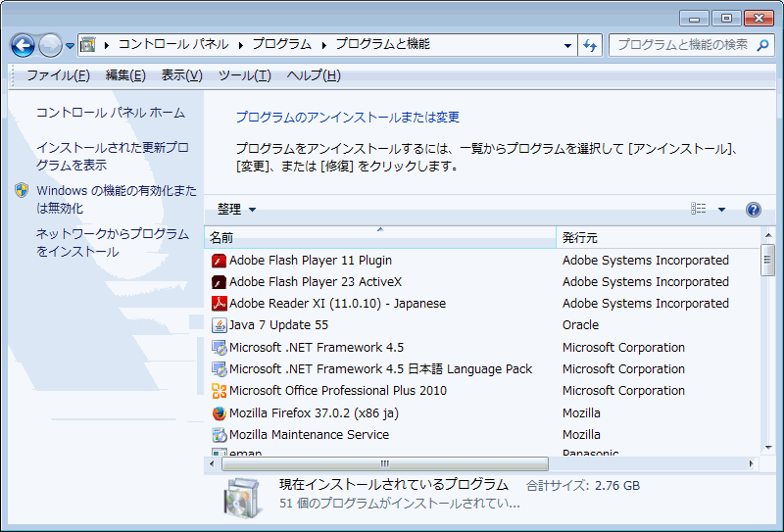Click プログラム breadcrumb in address bar
The width and height of the screenshot is (784, 532).
282,44
